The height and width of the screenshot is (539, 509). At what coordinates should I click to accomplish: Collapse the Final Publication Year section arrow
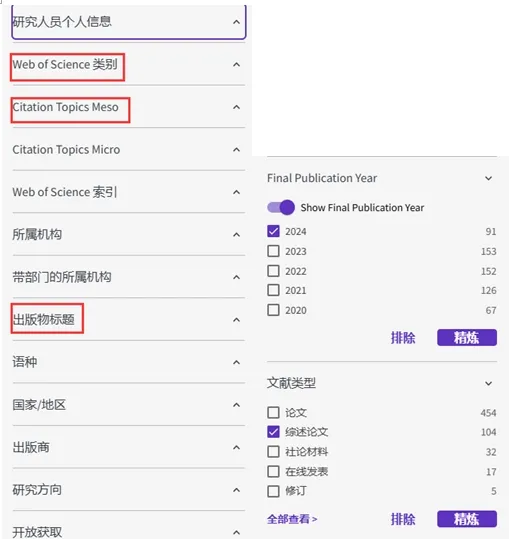[488, 178]
